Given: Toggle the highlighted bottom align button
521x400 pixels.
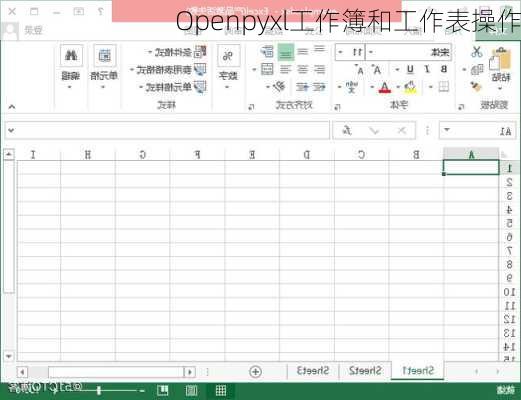Looking at the screenshot, I should point(286,52).
